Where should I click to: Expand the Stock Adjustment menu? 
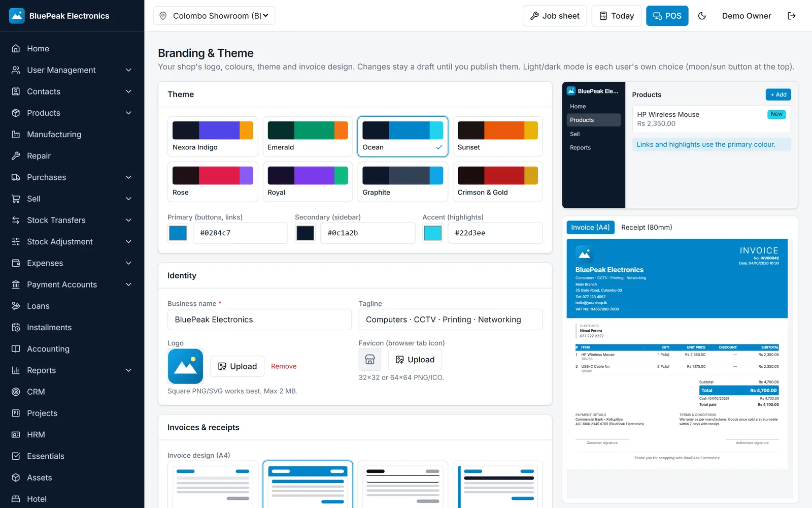(x=72, y=242)
